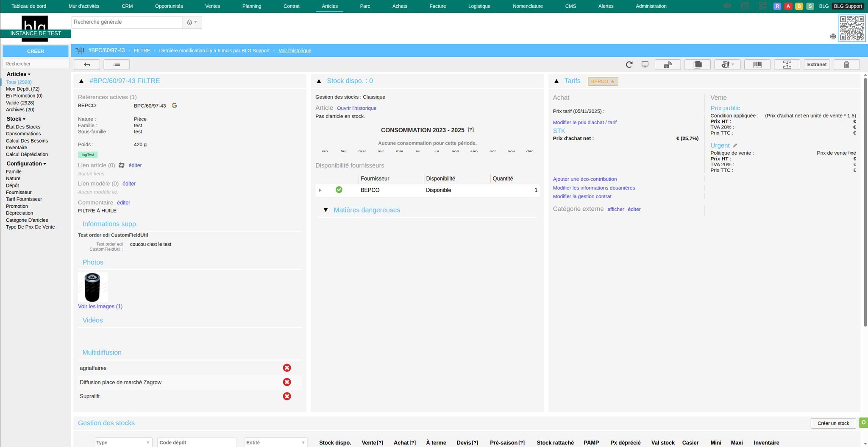Open the filter product photo thumbnail

coord(92,287)
